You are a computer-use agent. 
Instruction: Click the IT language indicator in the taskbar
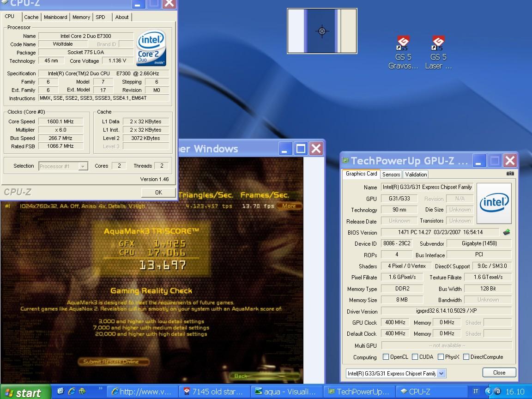click(476, 392)
